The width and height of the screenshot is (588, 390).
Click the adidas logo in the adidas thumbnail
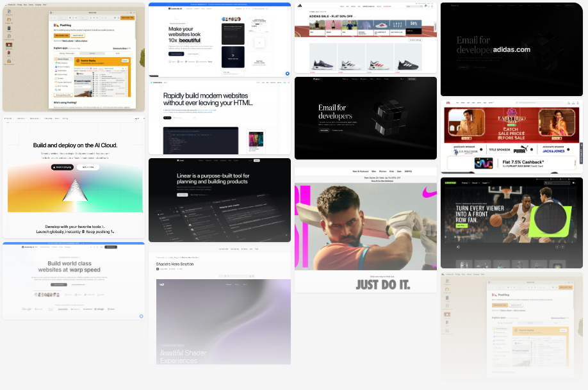(x=300, y=6)
